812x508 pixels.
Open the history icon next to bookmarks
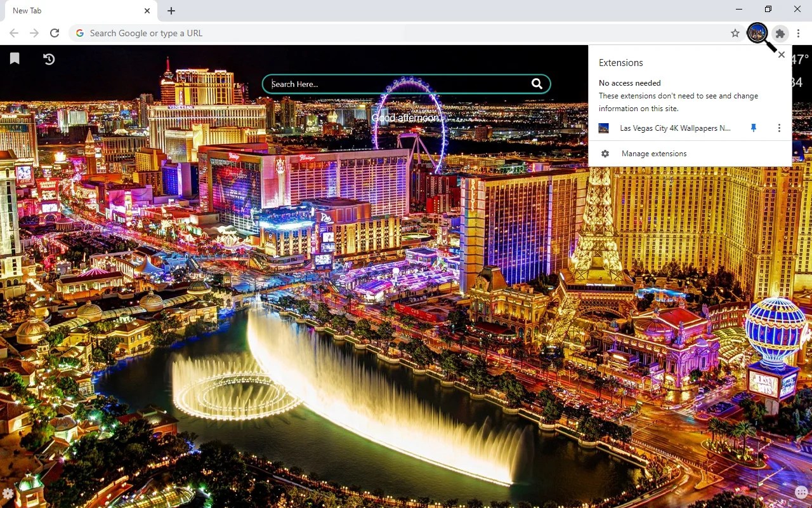(49, 58)
